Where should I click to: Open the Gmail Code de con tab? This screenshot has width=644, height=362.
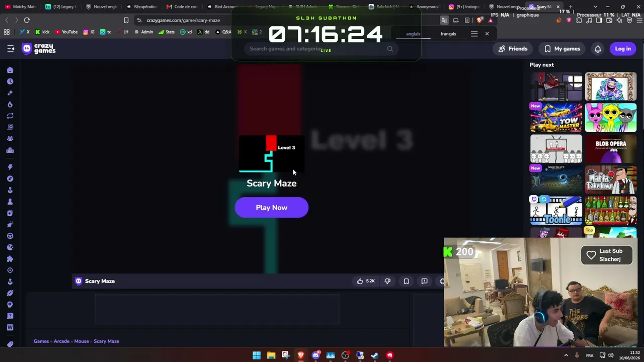click(x=182, y=7)
